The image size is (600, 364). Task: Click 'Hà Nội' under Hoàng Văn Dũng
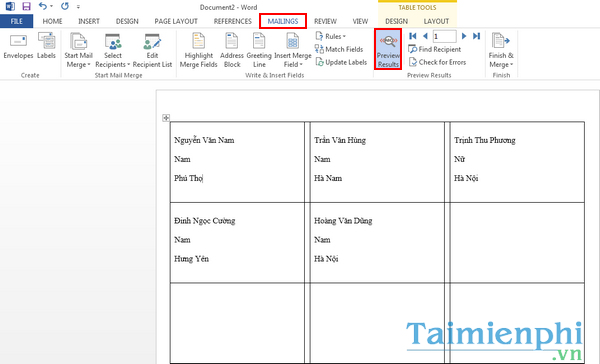click(x=326, y=259)
